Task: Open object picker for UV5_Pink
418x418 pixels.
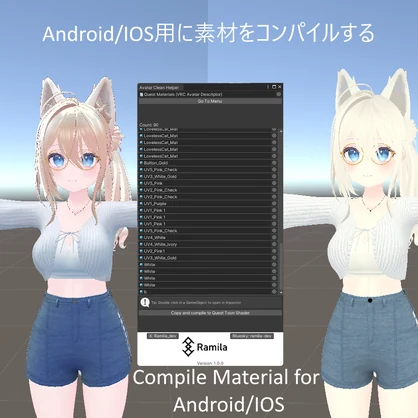Action: point(274,183)
